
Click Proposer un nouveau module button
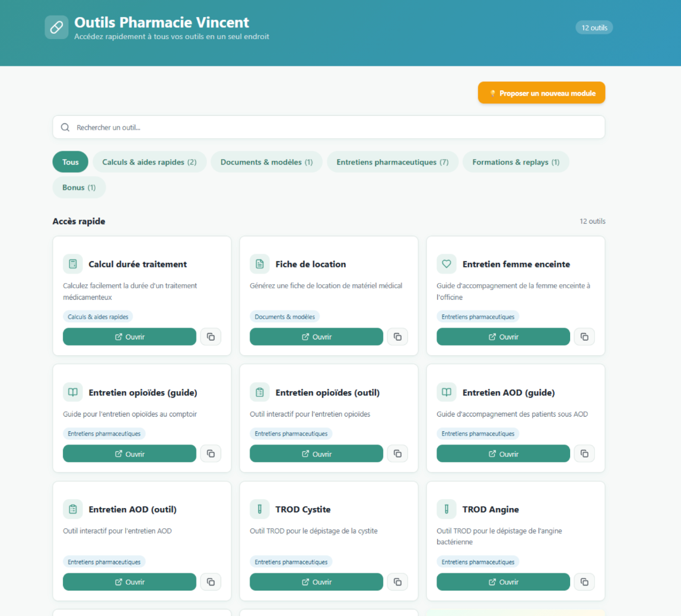click(x=542, y=93)
